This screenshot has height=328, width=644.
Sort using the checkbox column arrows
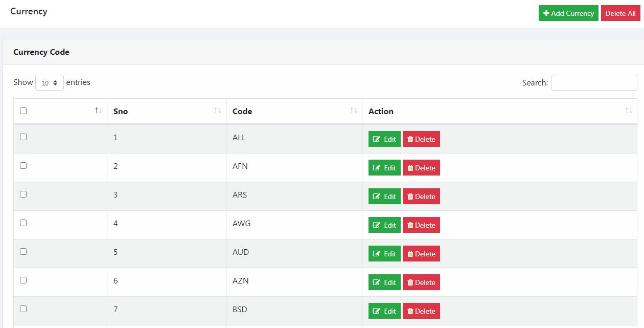(x=99, y=111)
